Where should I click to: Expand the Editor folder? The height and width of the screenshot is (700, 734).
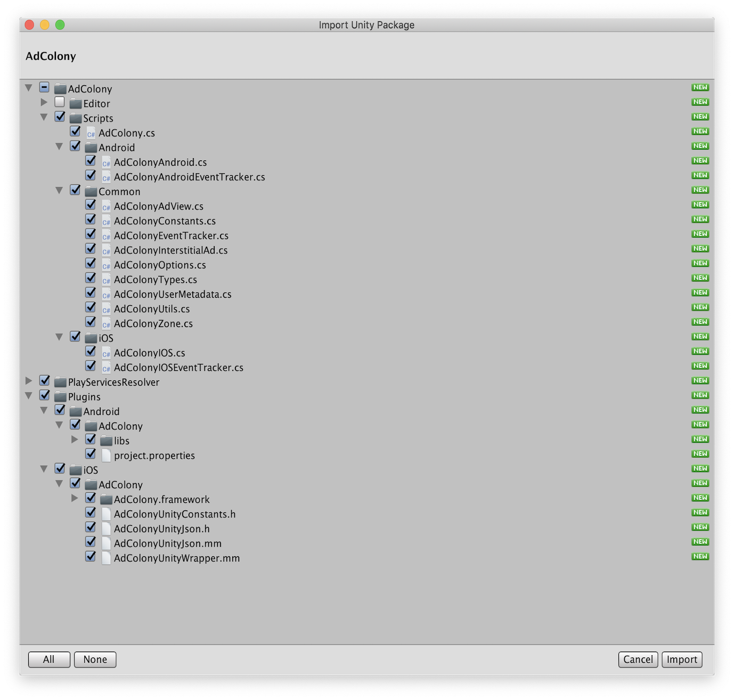(x=44, y=102)
